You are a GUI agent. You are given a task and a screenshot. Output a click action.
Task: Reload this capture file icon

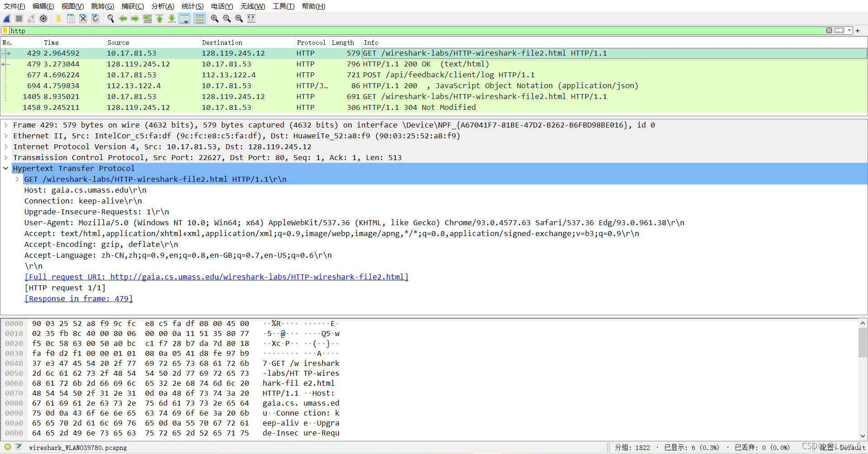pos(95,19)
